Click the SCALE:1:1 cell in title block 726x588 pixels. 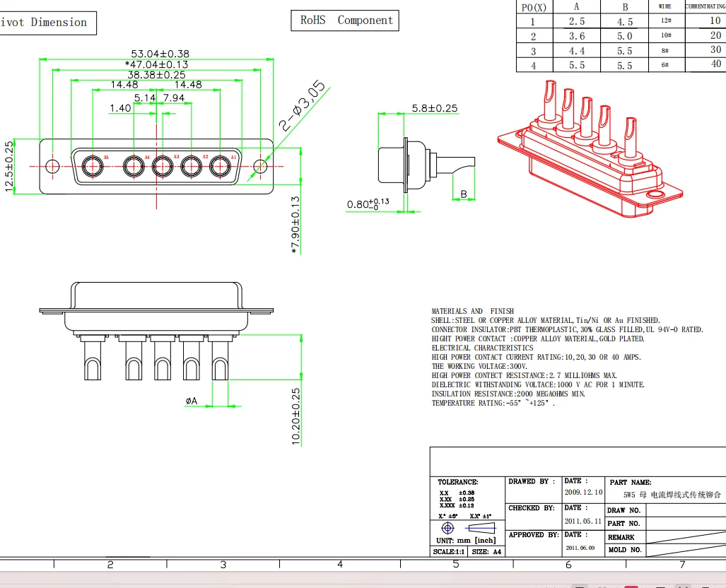[447, 552]
